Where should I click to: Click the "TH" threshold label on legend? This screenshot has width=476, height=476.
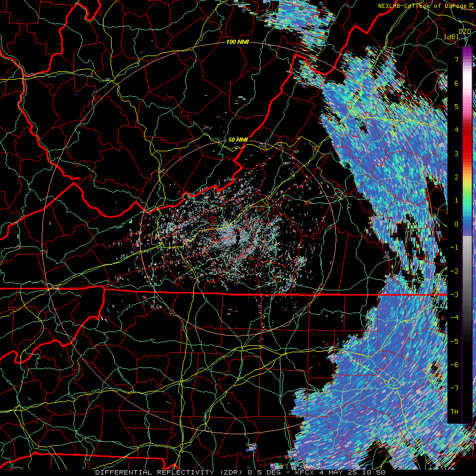(454, 412)
